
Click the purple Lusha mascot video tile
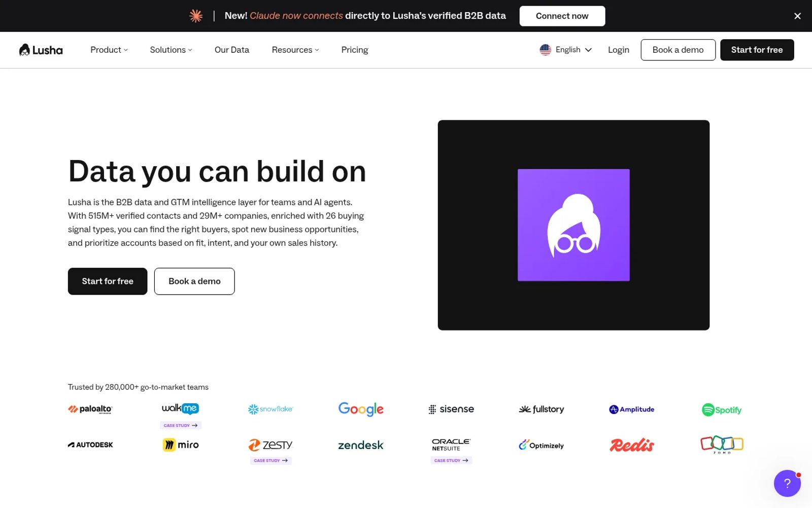[x=573, y=225]
